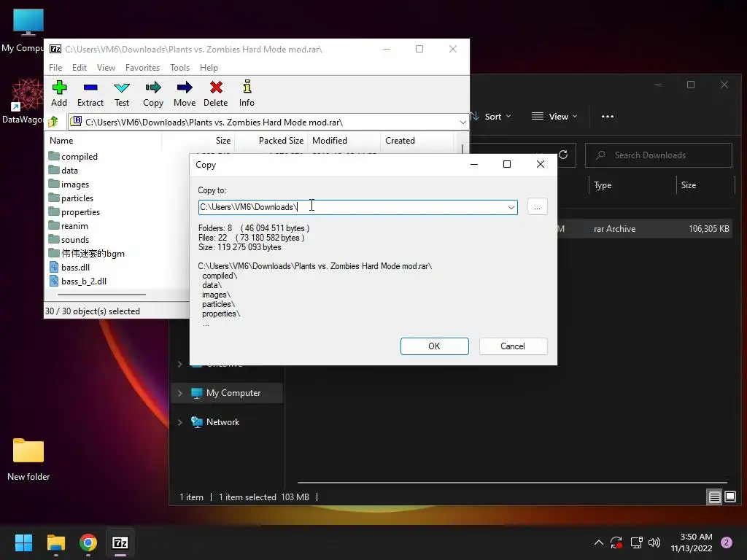Click the Type column header in Explorer
This screenshot has height=560, width=747.
click(x=632, y=185)
